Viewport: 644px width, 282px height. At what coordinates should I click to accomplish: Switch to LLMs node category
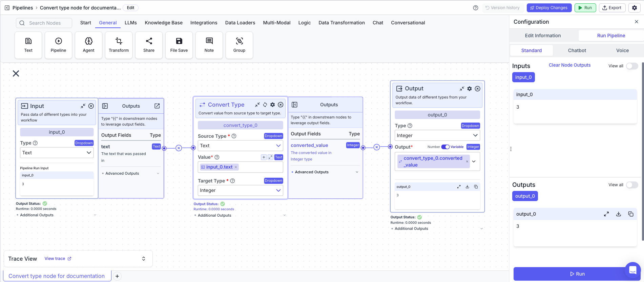click(x=131, y=23)
